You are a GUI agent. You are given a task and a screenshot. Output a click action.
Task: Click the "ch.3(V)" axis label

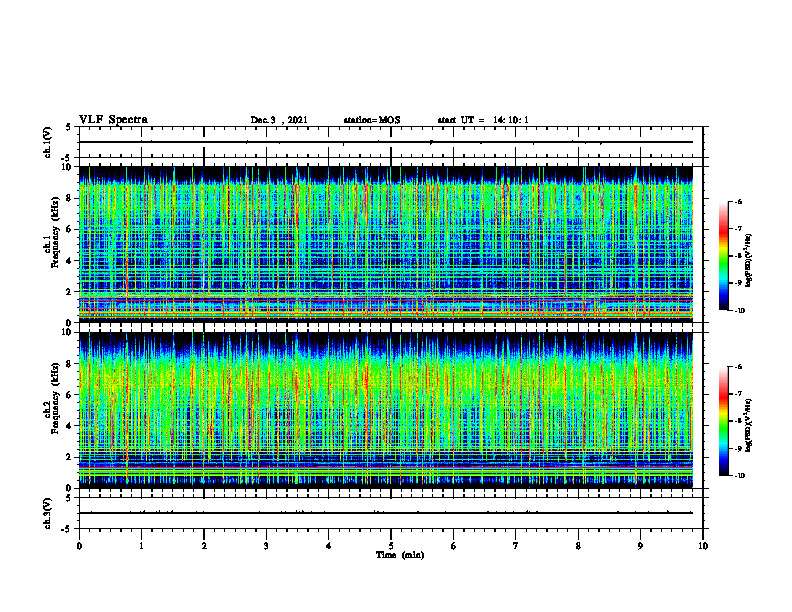pyautogui.click(x=47, y=514)
